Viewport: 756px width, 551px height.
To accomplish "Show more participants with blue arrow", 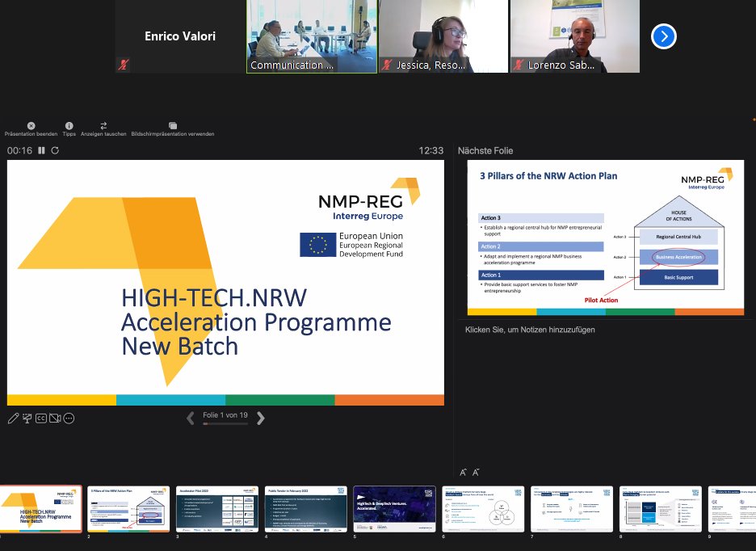I will point(663,36).
